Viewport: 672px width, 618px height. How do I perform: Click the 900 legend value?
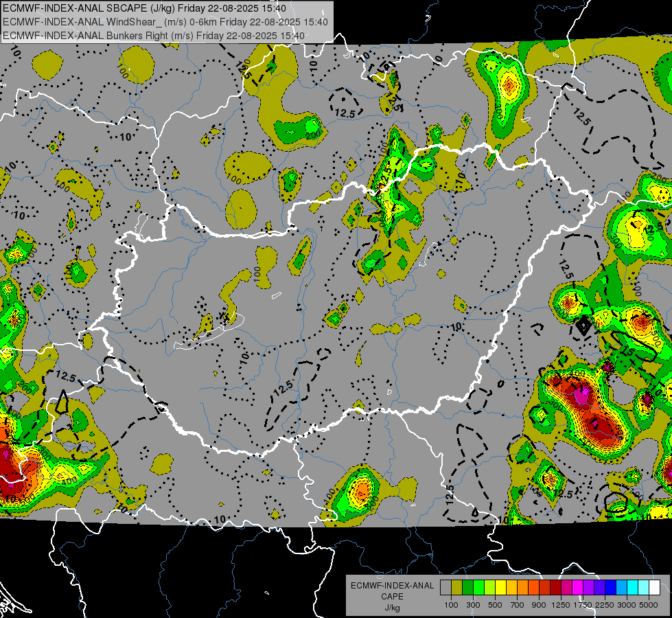pyautogui.click(x=539, y=605)
